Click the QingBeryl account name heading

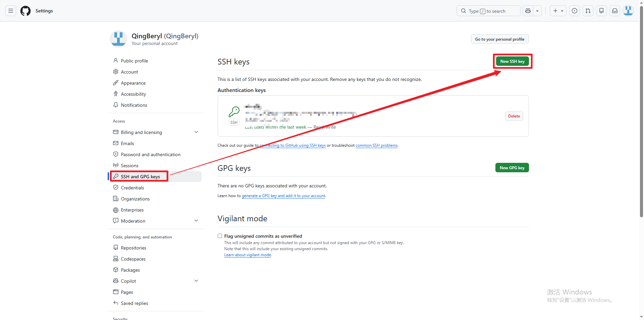click(165, 36)
